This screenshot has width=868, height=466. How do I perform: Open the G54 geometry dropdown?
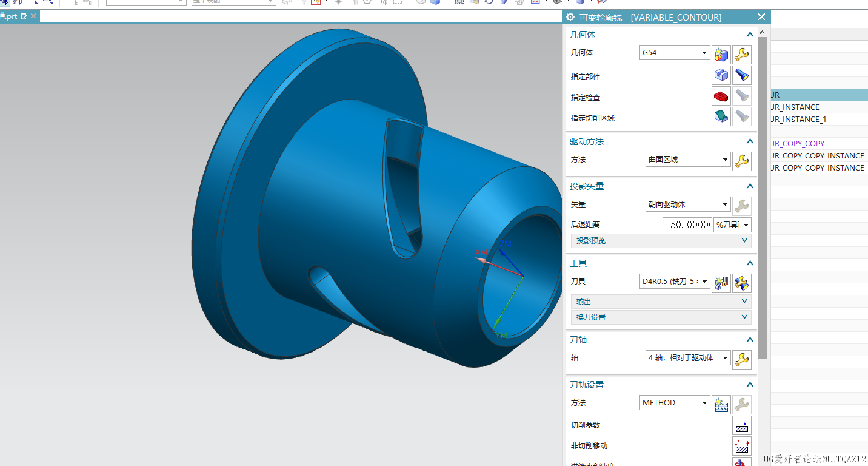point(675,53)
